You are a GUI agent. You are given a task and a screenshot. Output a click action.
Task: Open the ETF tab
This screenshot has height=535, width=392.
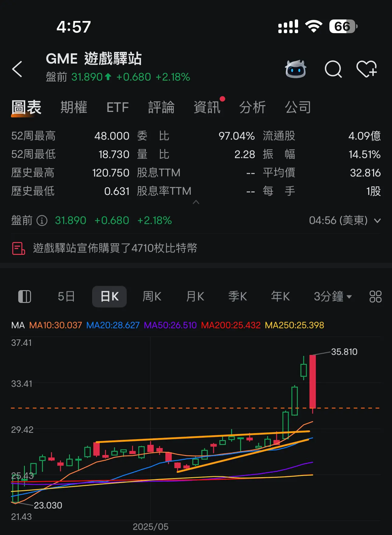[x=118, y=107]
